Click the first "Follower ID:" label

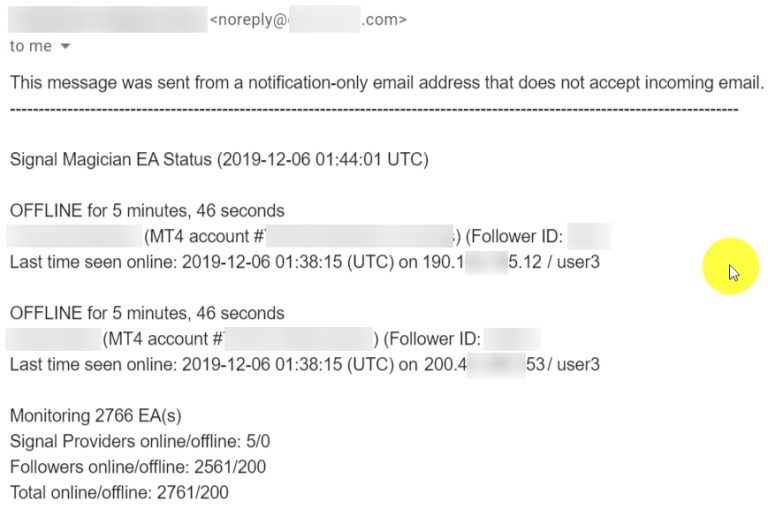coord(516,237)
